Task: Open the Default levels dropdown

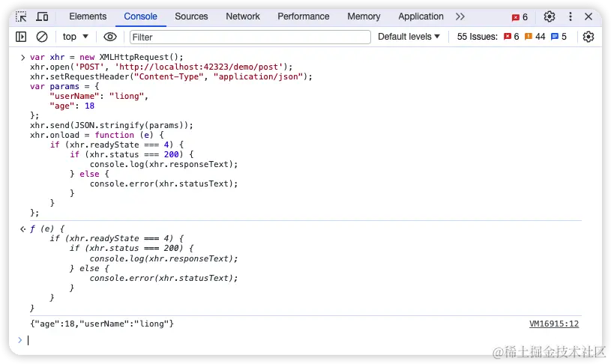Action: 409,37
